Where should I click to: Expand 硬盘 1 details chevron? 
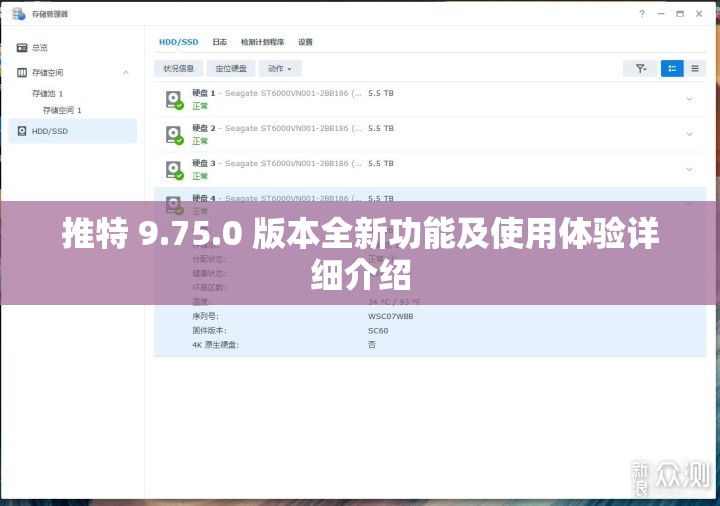pyautogui.click(x=689, y=99)
